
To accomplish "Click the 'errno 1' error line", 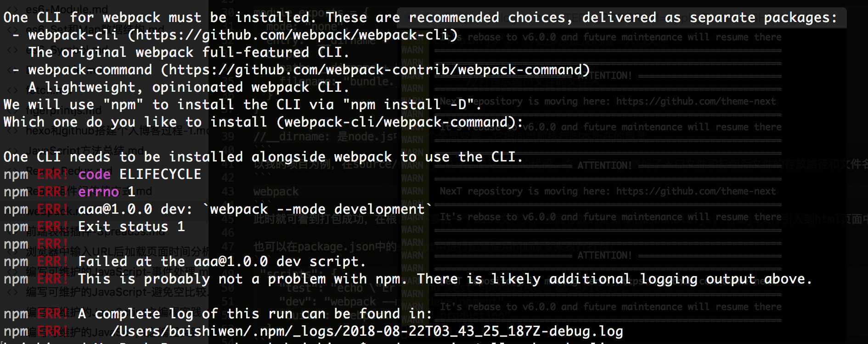I will pyautogui.click(x=69, y=192).
